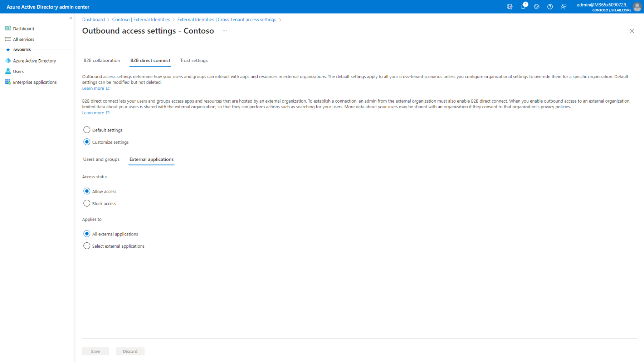
Task: Click external link icon after first Learn more
Action: (x=108, y=88)
